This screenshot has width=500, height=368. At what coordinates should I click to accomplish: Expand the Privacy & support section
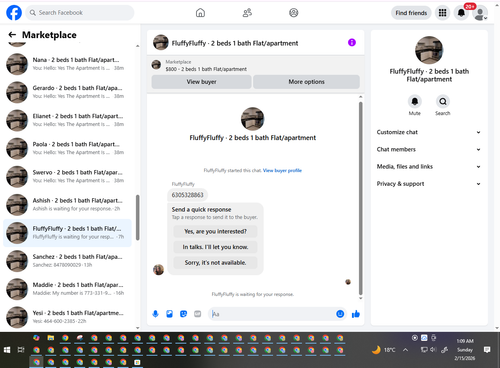click(x=429, y=184)
